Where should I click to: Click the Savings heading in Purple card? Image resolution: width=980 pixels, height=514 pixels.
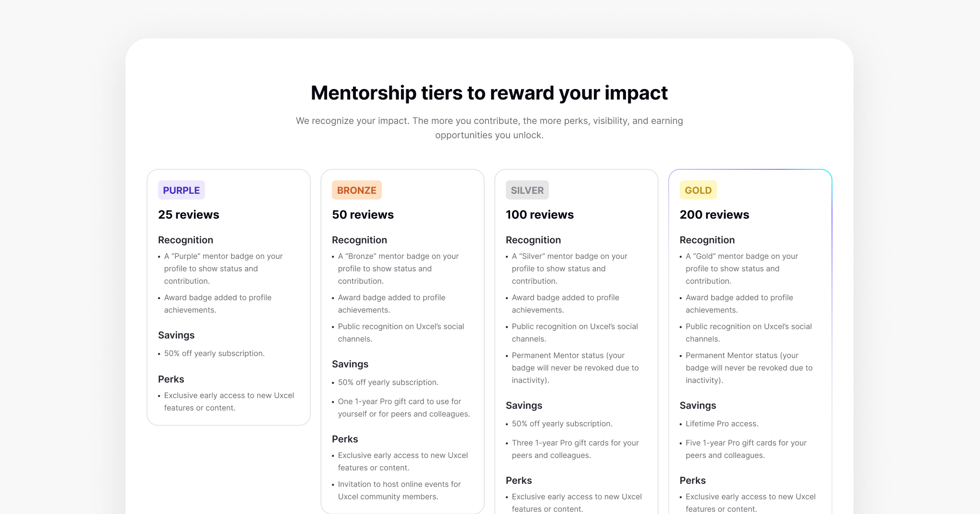tap(176, 335)
